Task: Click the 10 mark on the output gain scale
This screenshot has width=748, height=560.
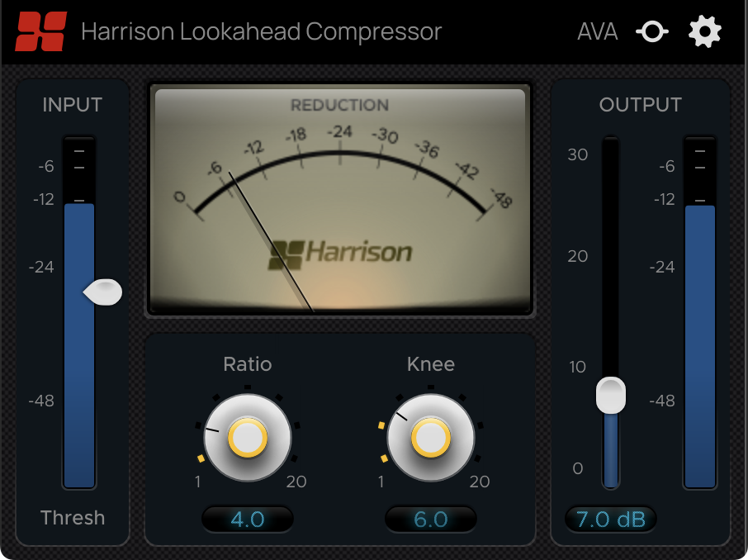Action: pos(577,367)
